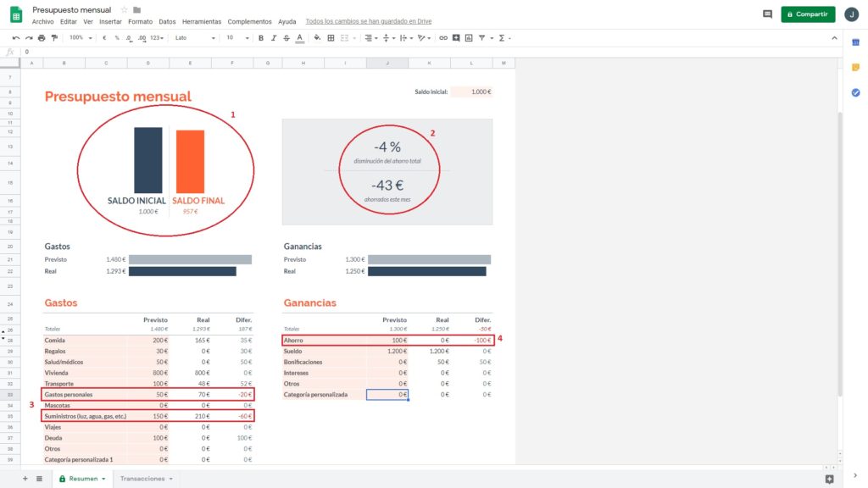Viewport: 868px width, 488px height.
Task: Open the zoom 100% dropdown
Action: click(x=81, y=38)
